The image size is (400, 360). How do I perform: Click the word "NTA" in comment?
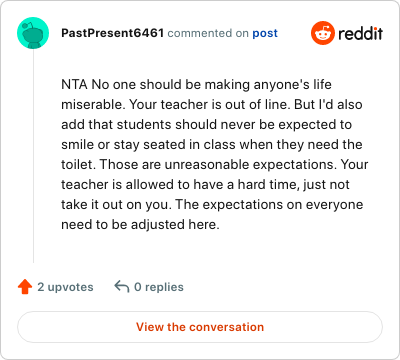click(x=74, y=84)
